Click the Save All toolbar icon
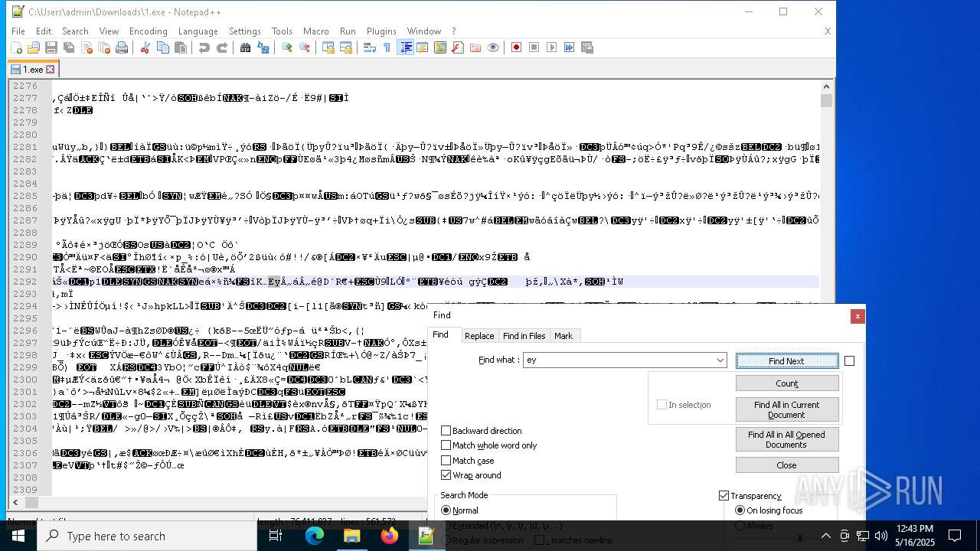Screen dimensions: 980x551 [x=69, y=47]
